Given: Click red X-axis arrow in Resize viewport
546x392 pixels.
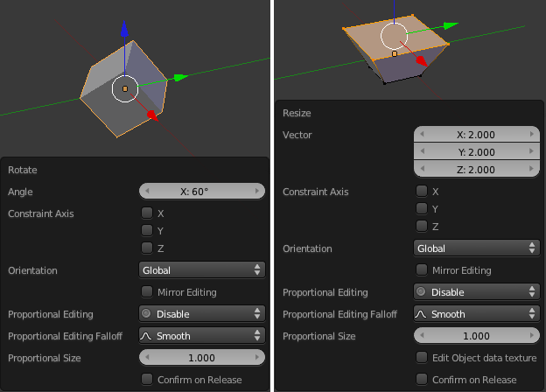Looking at the screenshot, I should coord(423,61).
